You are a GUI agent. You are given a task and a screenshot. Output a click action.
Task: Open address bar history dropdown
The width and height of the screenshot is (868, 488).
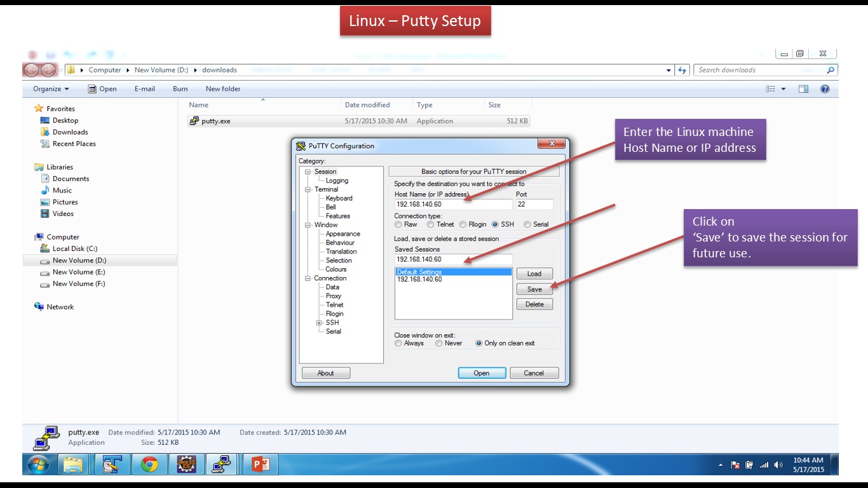point(668,70)
